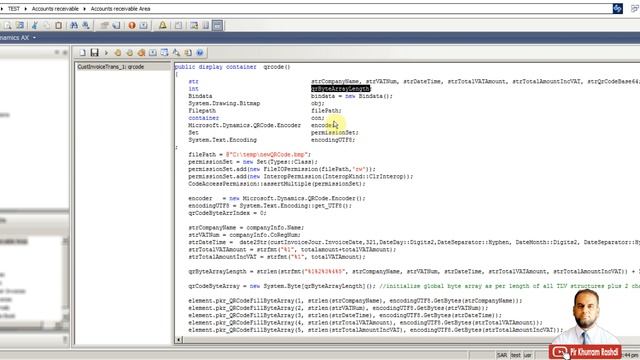The width and height of the screenshot is (640, 360).
Task: Click TEST in the address breadcrumb
Action: pos(14,9)
